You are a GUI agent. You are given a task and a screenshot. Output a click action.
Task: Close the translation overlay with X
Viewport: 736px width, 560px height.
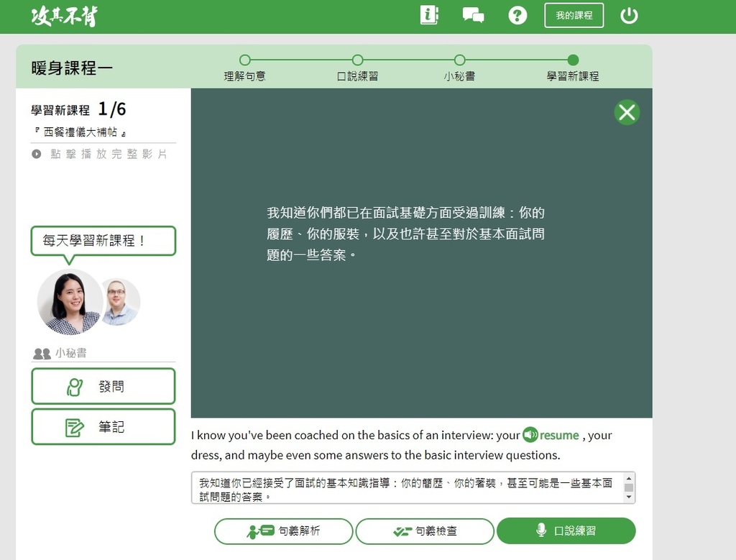point(627,112)
